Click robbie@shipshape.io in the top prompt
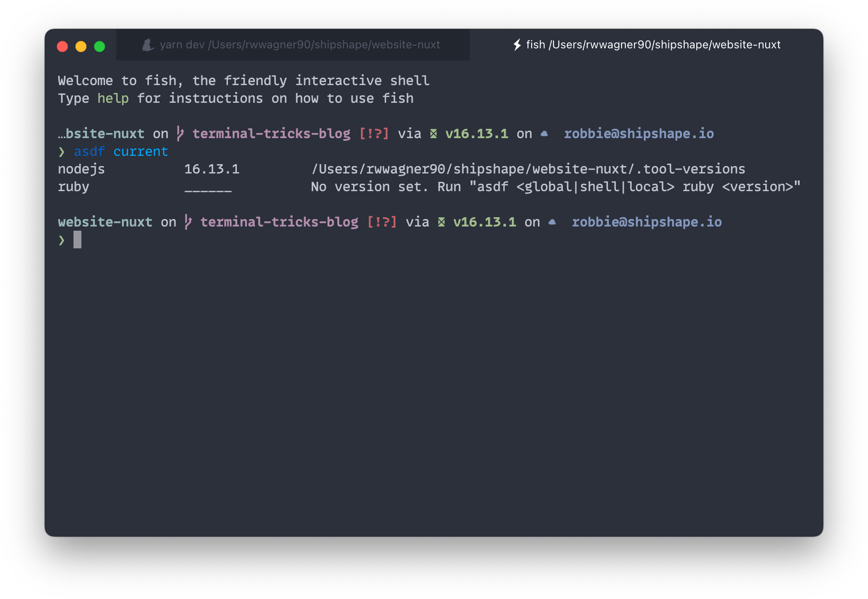 tap(639, 133)
